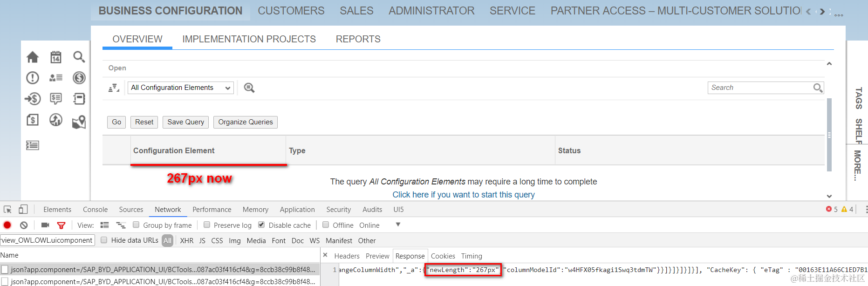Activate DevTools inspect element picker

7,210
